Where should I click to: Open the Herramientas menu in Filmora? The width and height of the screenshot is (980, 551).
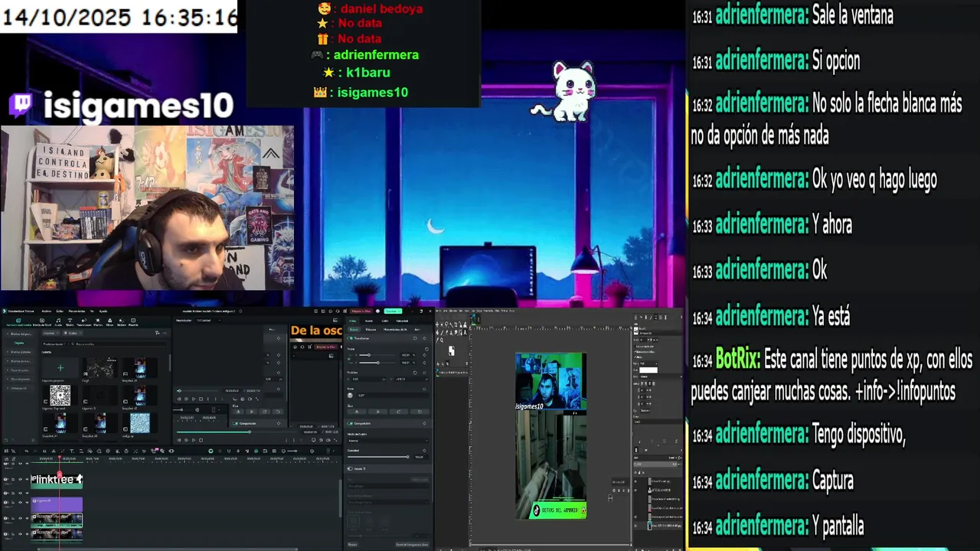pos(77,311)
